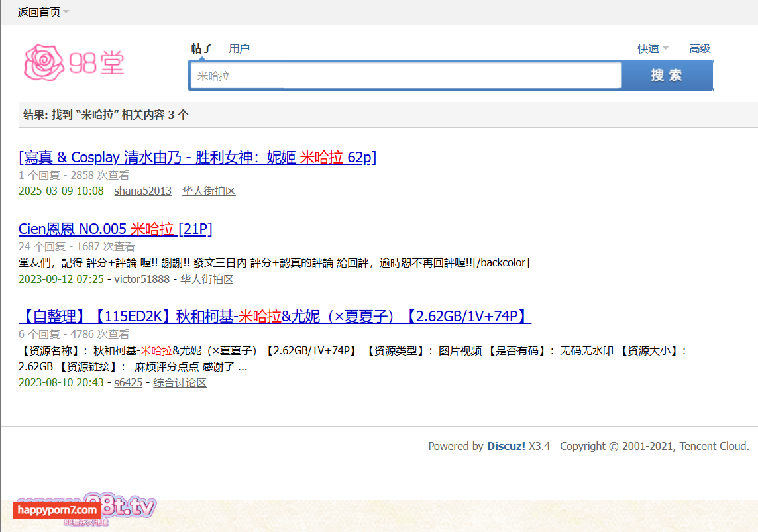The height and width of the screenshot is (532, 758).
Task: Open the first result titled 清水由乃 Cosplay
Action: click(x=197, y=157)
